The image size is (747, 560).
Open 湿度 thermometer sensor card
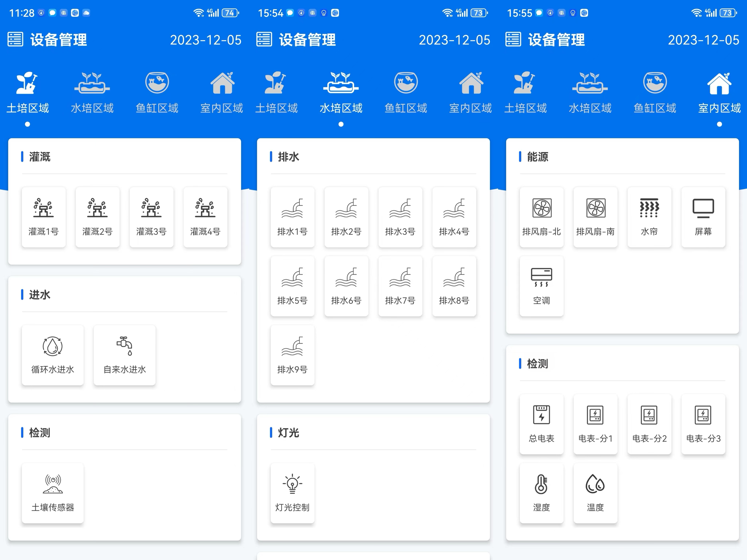(x=542, y=493)
